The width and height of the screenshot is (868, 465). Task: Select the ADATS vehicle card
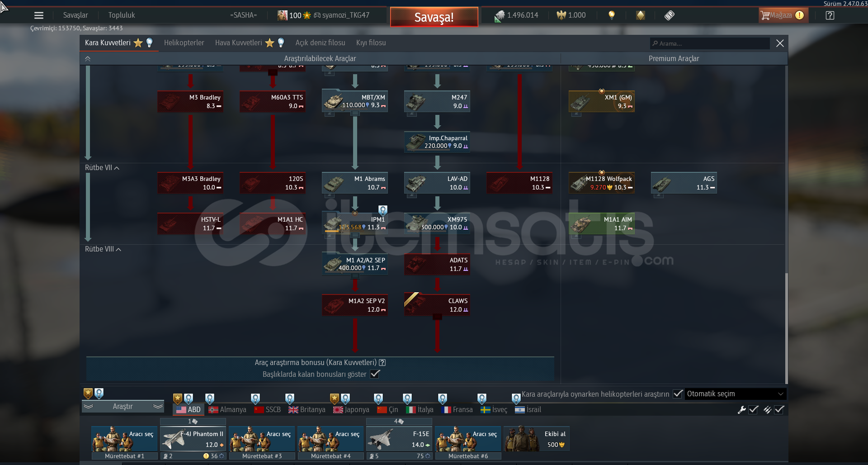point(437,265)
